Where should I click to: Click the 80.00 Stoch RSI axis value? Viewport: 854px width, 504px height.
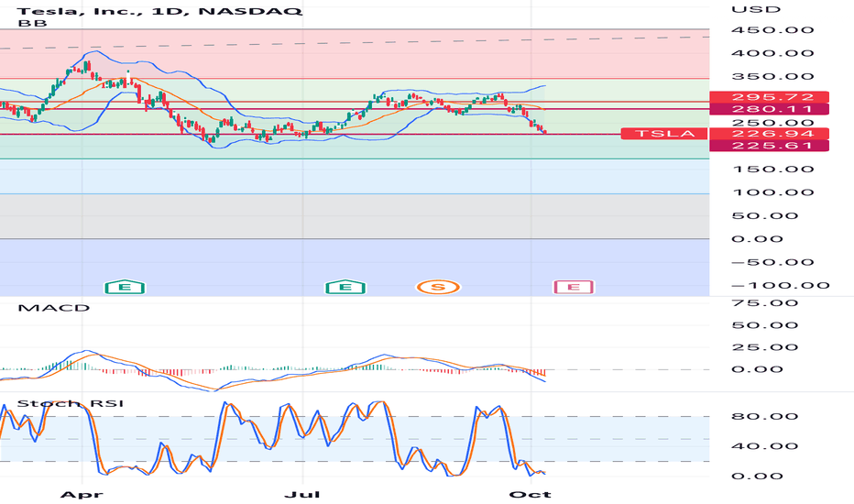(x=765, y=416)
